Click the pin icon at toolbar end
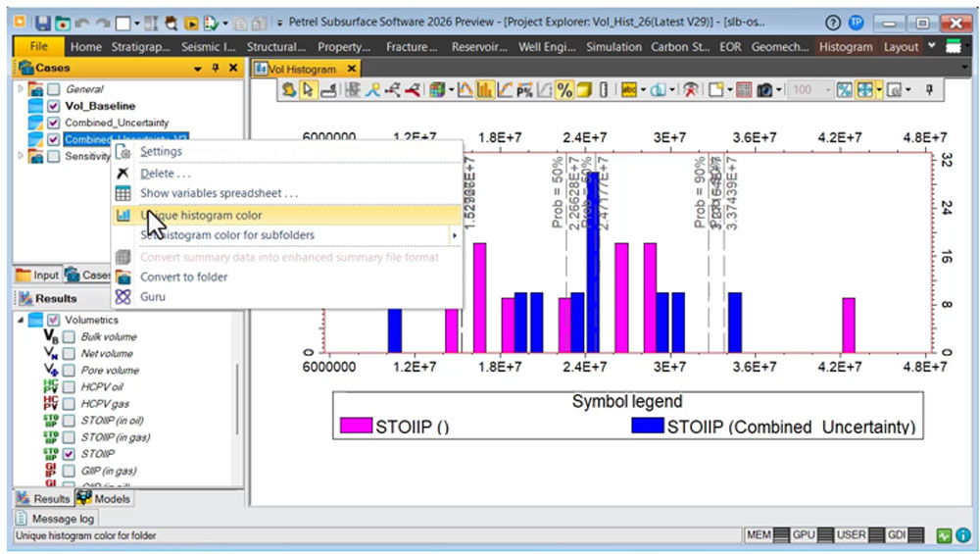The height and width of the screenshot is (554, 980). (929, 90)
